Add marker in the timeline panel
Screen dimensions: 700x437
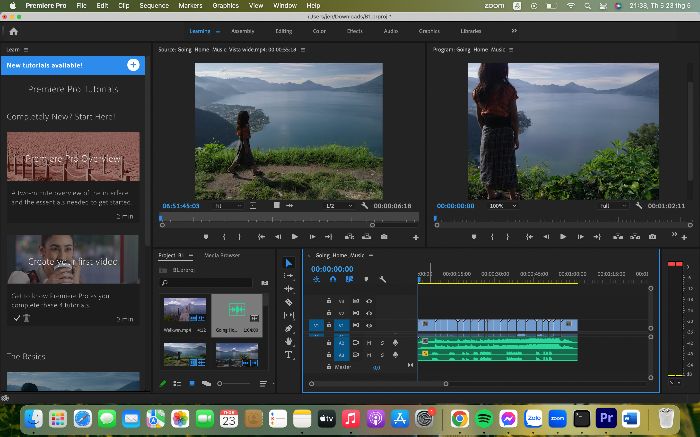click(366, 279)
